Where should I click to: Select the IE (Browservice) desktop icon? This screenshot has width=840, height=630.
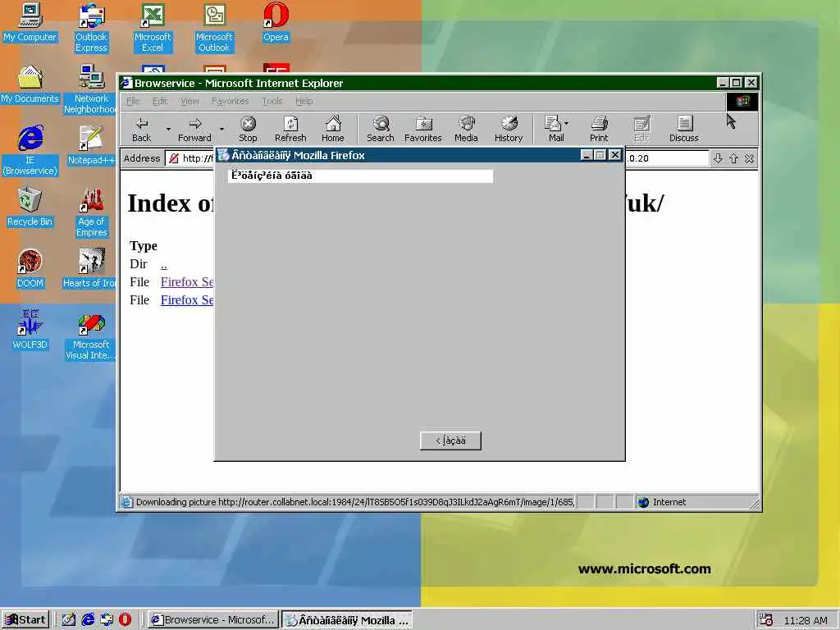30,151
